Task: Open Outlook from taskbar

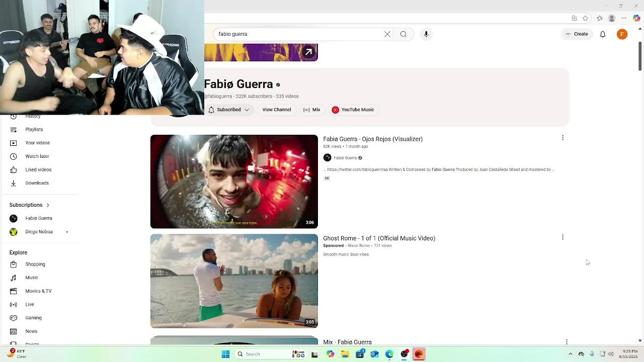Action: pyautogui.click(x=374, y=354)
